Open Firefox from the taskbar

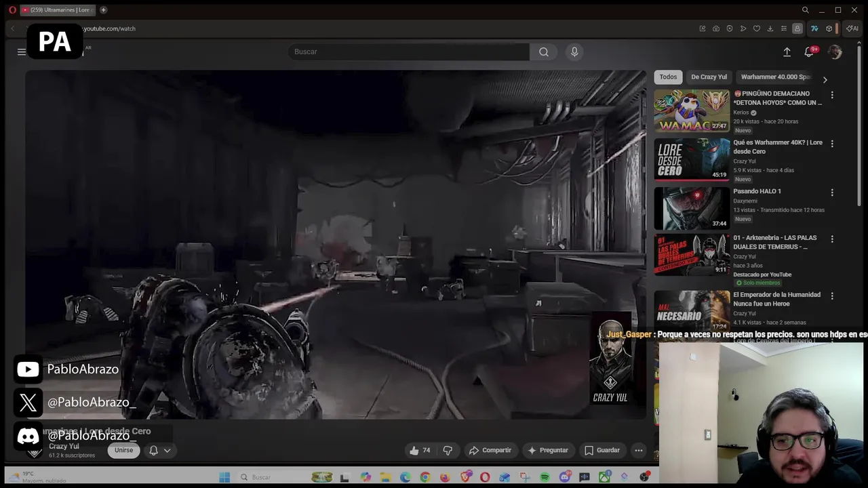[445, 477]
